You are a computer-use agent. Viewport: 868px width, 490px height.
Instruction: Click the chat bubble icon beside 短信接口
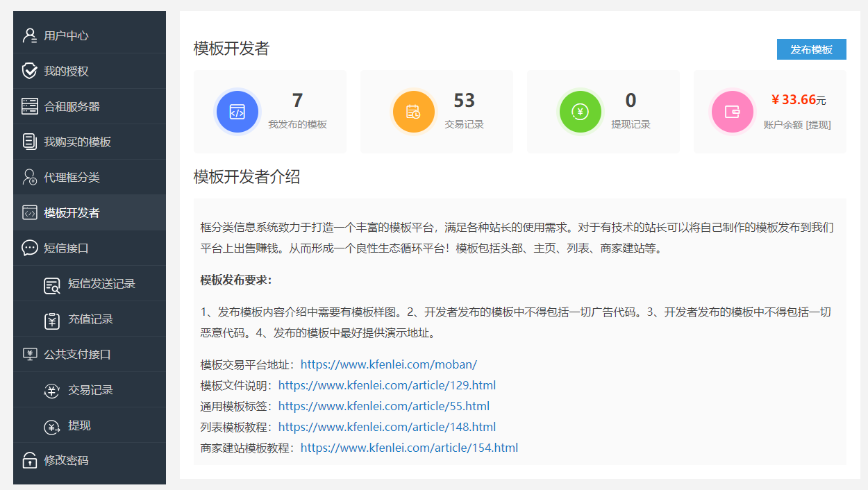point(29,248)
